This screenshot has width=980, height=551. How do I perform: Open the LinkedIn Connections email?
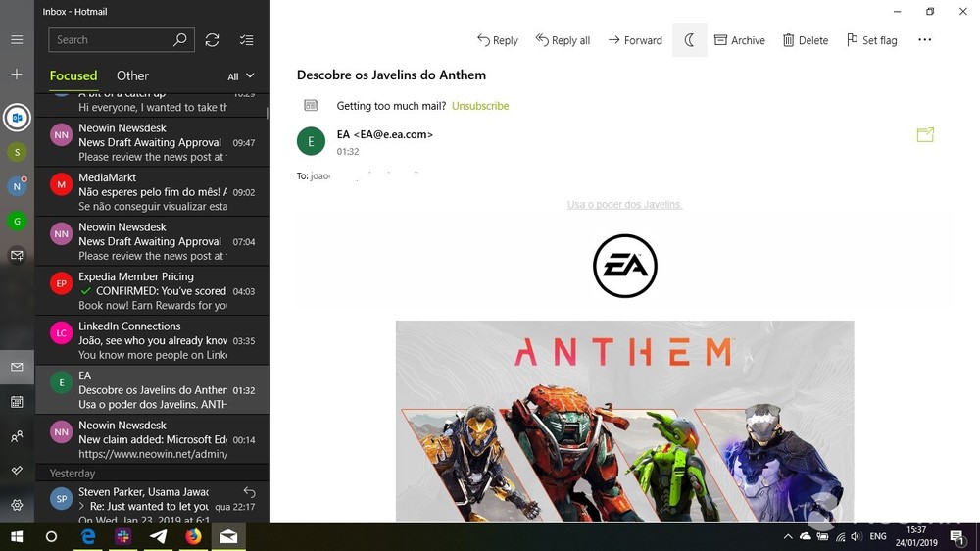[153, 340]
